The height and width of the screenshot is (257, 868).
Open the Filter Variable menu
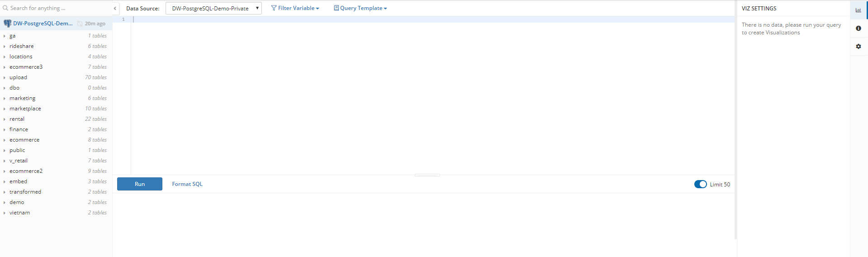[295, 8]
